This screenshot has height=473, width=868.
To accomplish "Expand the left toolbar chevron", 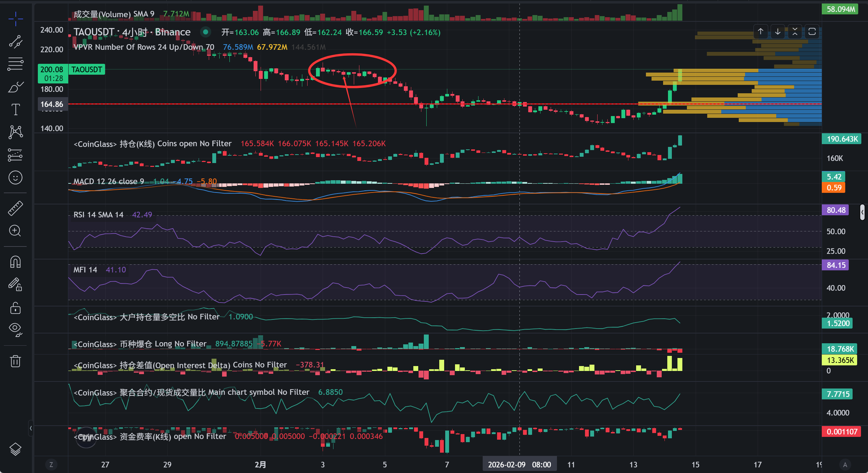I will click(x=31, y=428).
